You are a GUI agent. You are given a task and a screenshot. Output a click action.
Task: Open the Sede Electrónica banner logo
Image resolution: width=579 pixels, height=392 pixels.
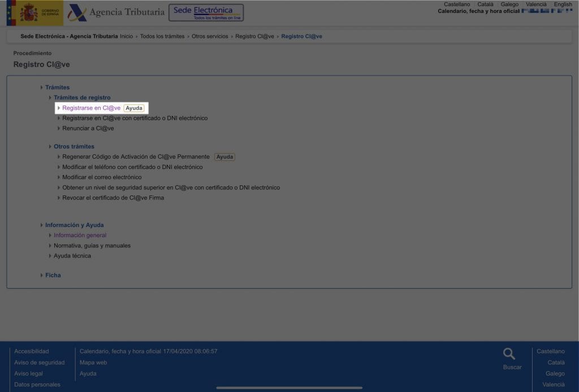pyautogui.click(x=206, y=12)
